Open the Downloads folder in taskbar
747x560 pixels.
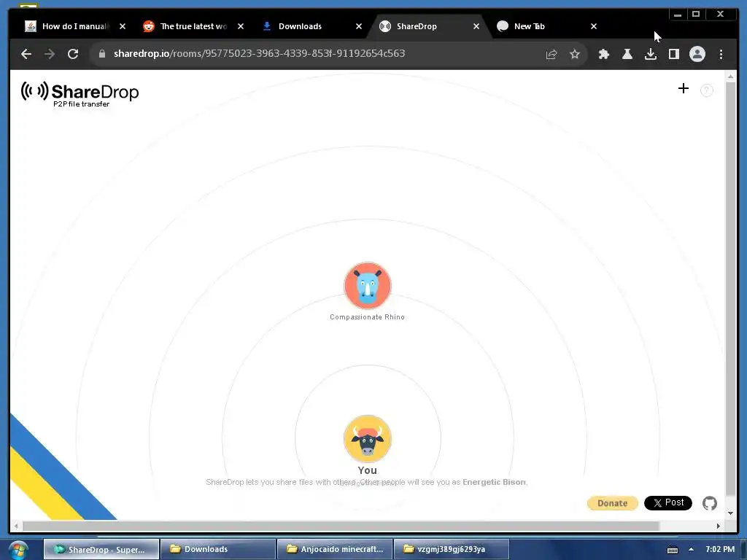click(218, 550)
